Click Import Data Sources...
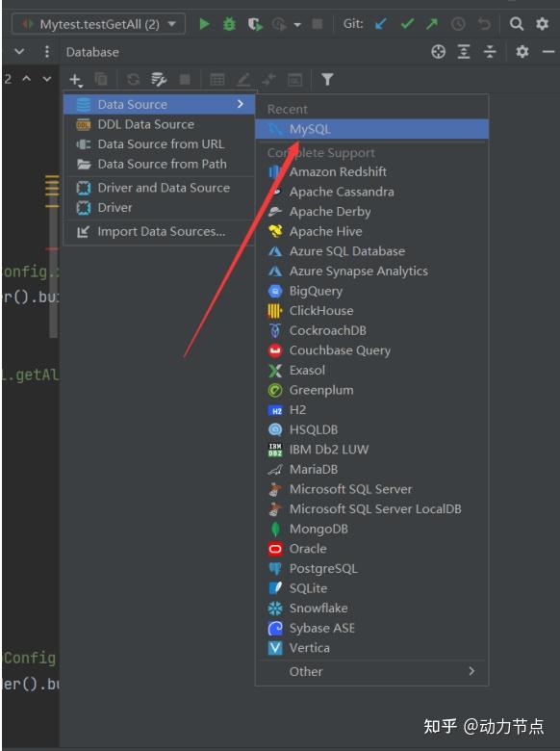This screenshot has width=560, height=751. click(x=159, y=231)
